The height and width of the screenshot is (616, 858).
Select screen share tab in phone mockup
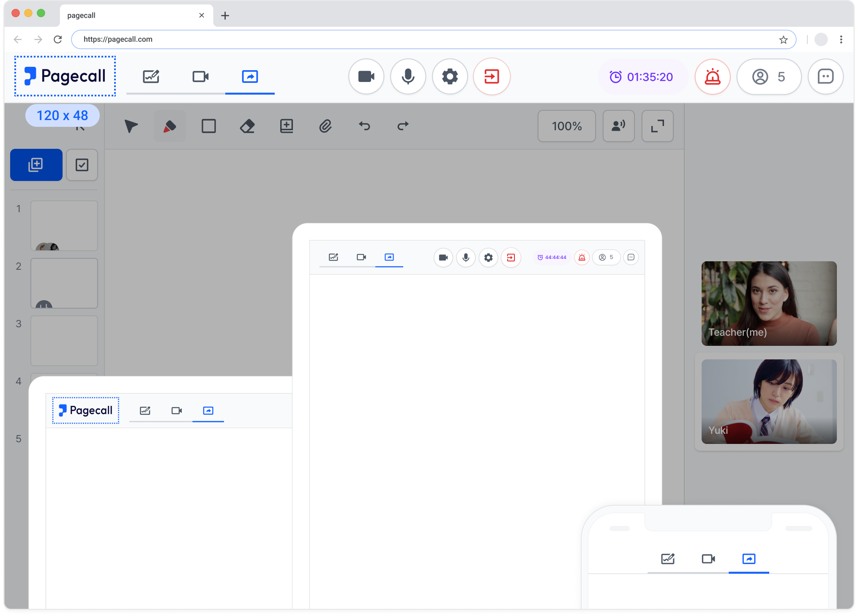click(749, 559)
